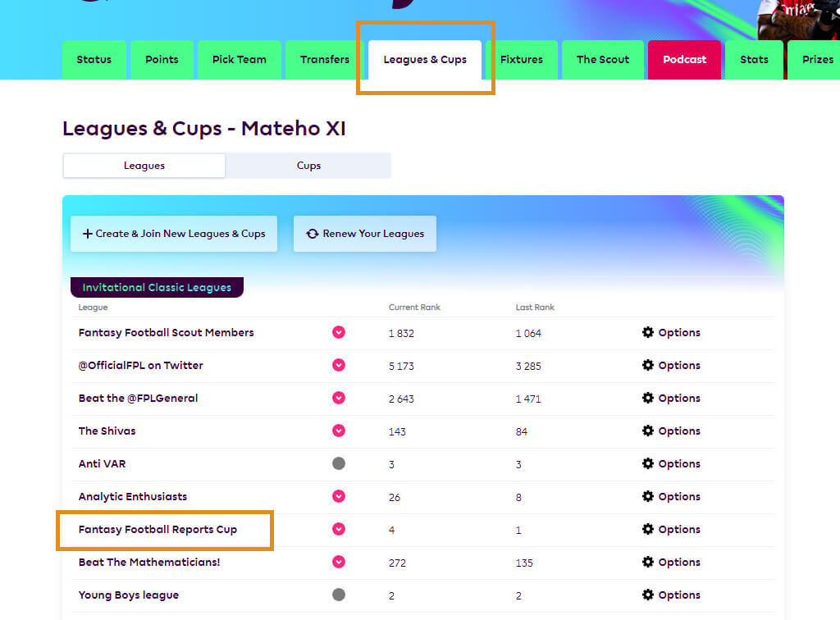Click refresh icon on Renew Your Leagues
840x620 pixels.
pyautogui.click(x=313, y=234)
